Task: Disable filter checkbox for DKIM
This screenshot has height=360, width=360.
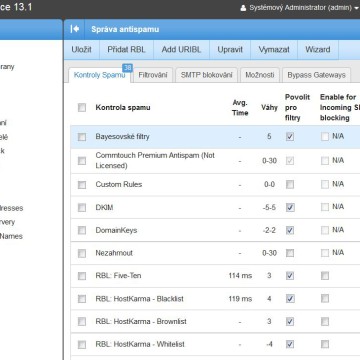Action: coord(290,207)
